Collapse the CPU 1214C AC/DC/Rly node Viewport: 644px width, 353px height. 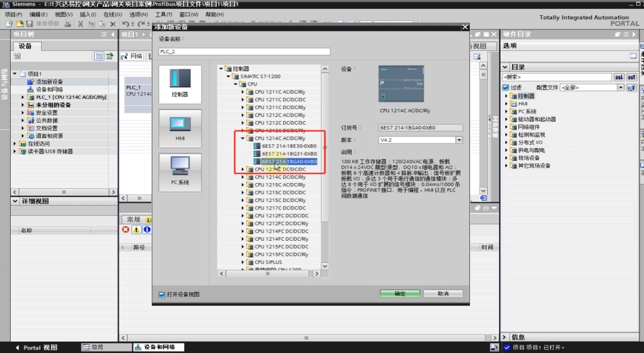[243, 138]
